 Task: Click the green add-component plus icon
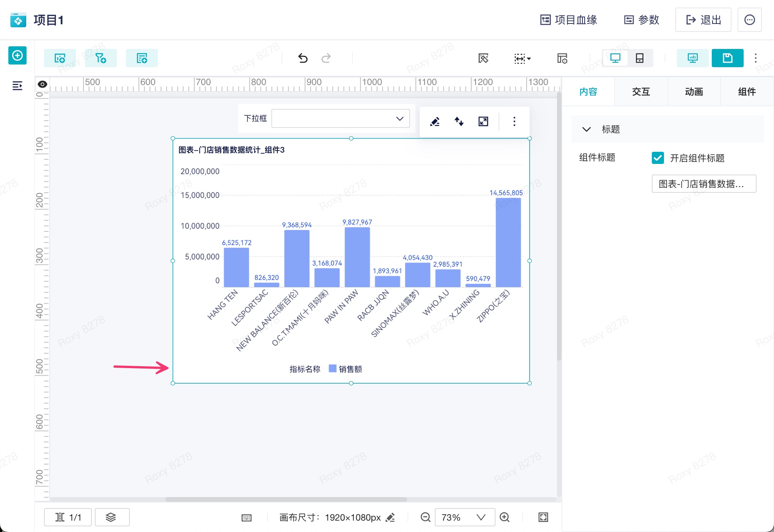pyautogui.click(x=17, y=55)
